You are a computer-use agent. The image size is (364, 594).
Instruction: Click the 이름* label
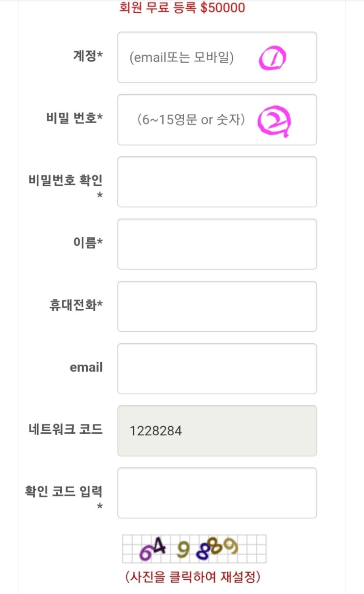point(88,243)
